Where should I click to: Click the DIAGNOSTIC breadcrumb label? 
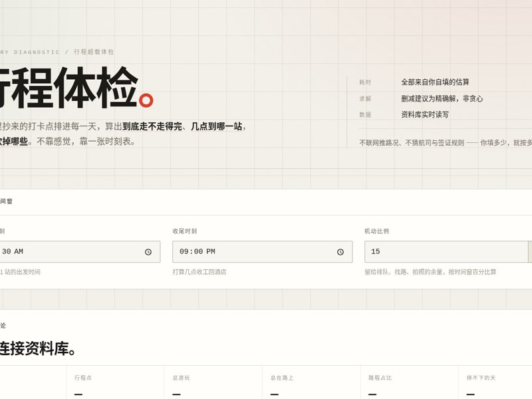37,53
